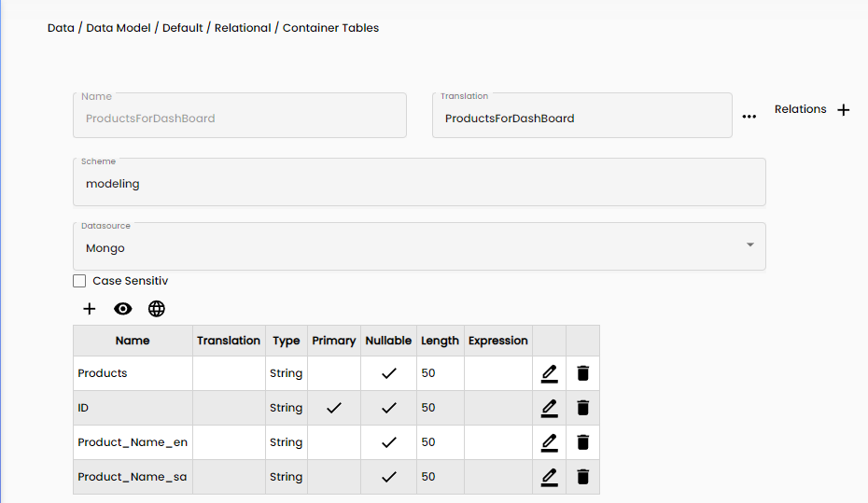The image size is (868, 503).
Task: Add a new relation with plus icon
Action: click(844, 110)
